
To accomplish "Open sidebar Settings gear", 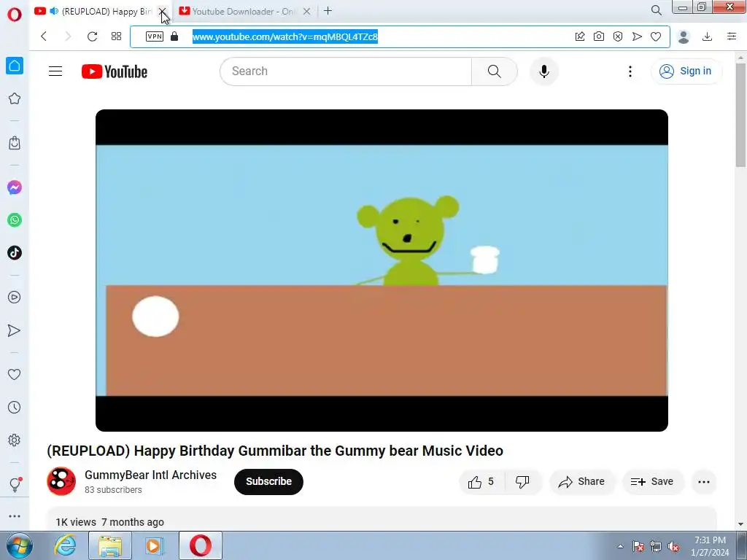I will (15, 440).
